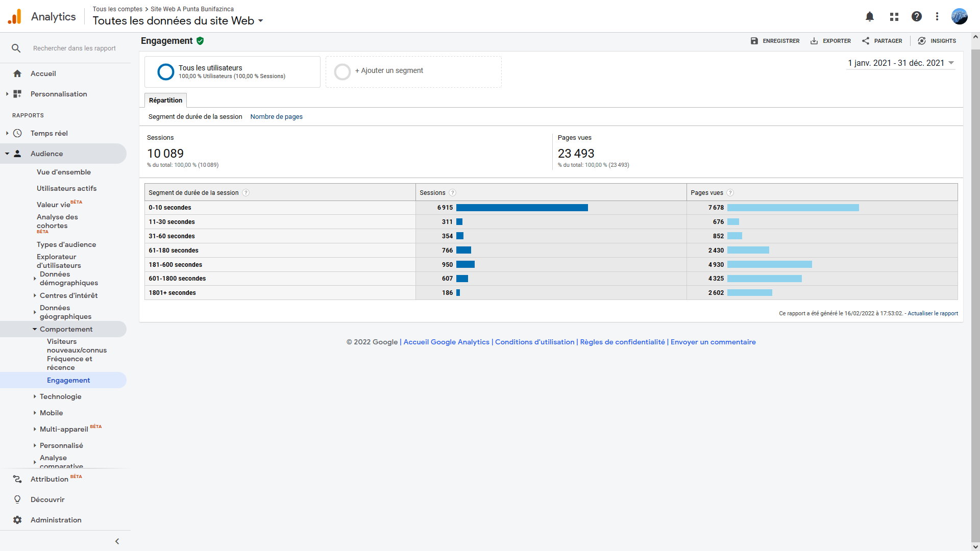
Task: Expand the Temps réel section arrow
Action: [7, 133]
